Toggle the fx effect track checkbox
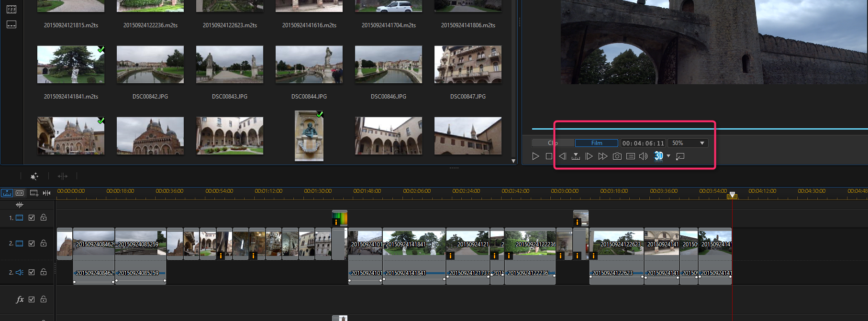 click(x=32, y=299)
